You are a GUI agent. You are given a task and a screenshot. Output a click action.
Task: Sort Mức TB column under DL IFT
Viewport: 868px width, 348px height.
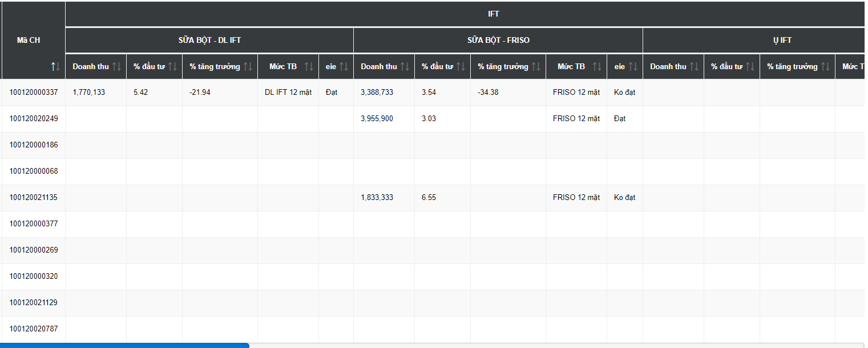[x=309, y=67]
